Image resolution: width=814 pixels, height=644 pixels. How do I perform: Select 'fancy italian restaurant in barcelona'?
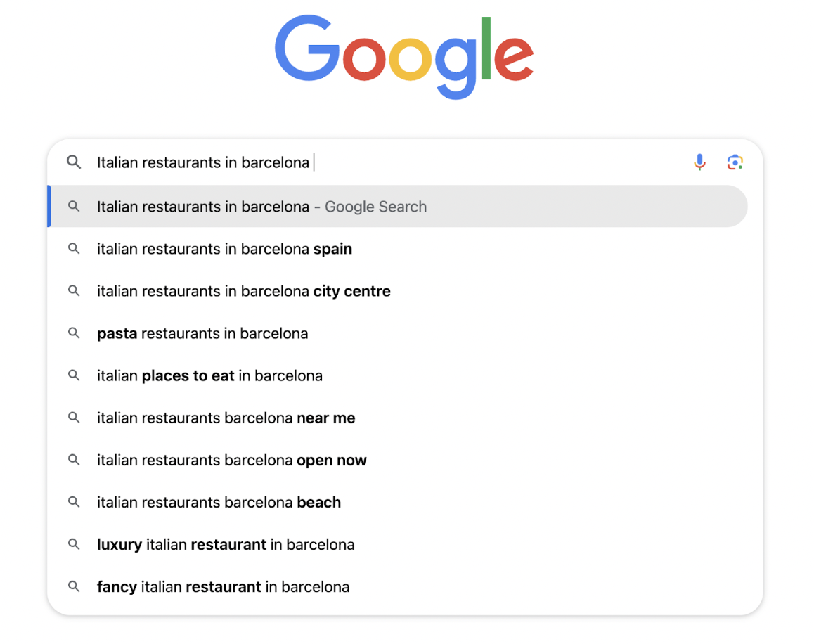pyautogui.click(x=223, y=586)
